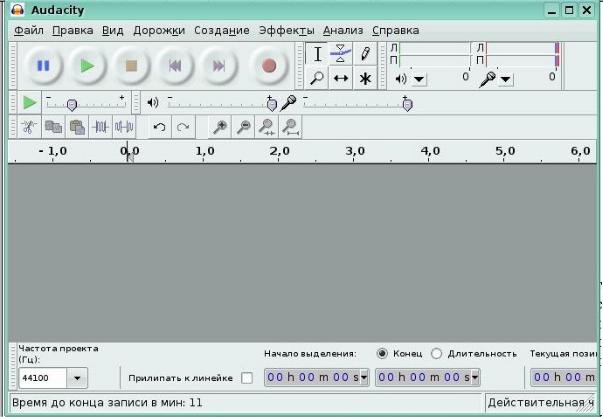Viewport: 603px width, 417px height.
Task: Open the selection start time format dropdown
Action: 364,377
